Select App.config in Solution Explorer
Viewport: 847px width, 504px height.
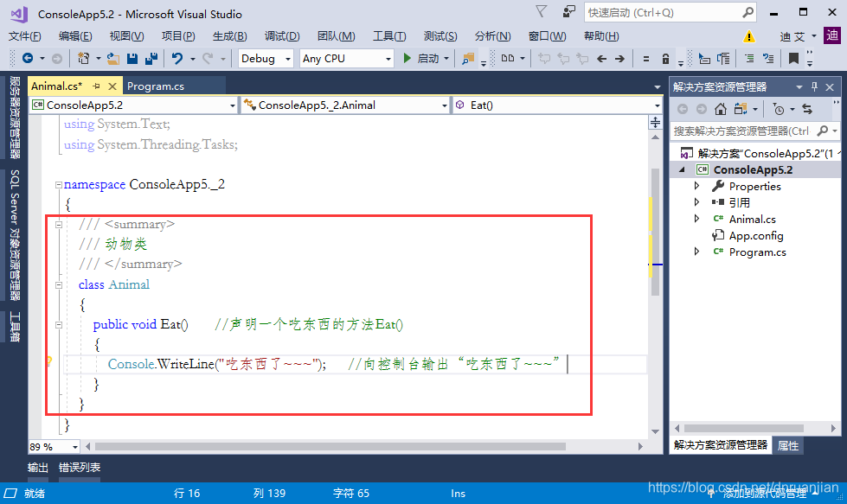(755, 235)
